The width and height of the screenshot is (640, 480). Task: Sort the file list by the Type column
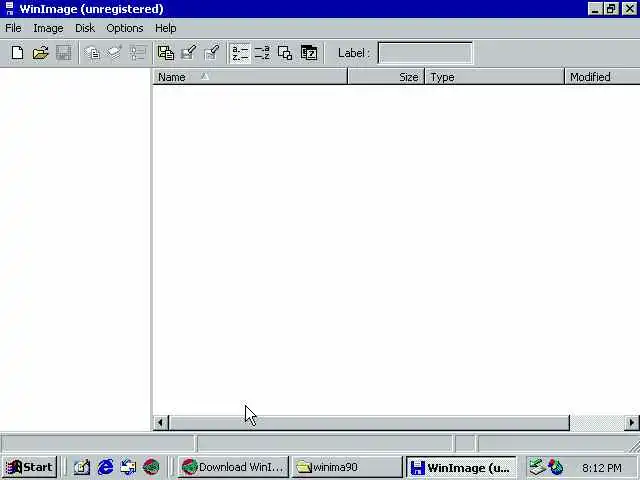pos(494,77)
